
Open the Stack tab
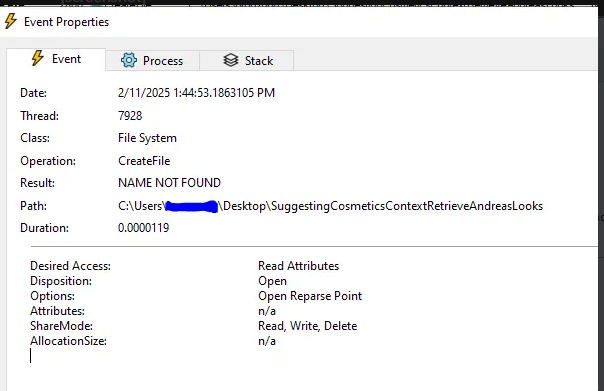pyautogui.click(x=247, y=60)
